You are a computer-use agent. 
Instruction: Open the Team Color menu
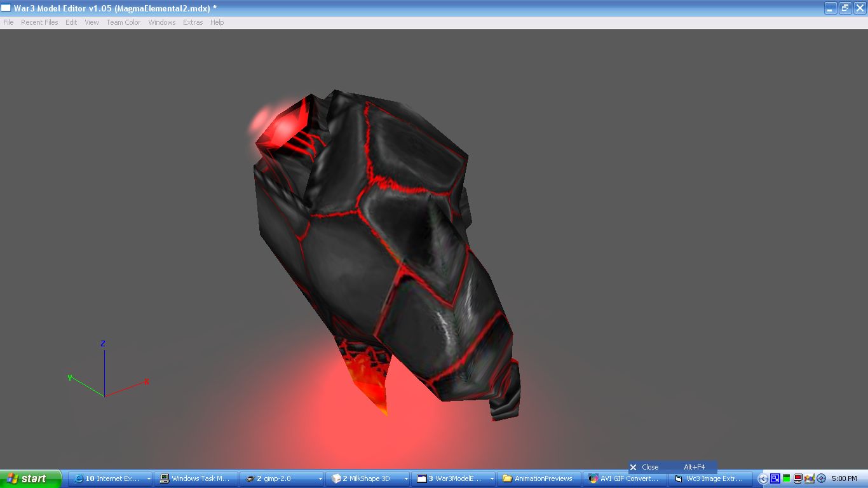[x=123, y=22]
